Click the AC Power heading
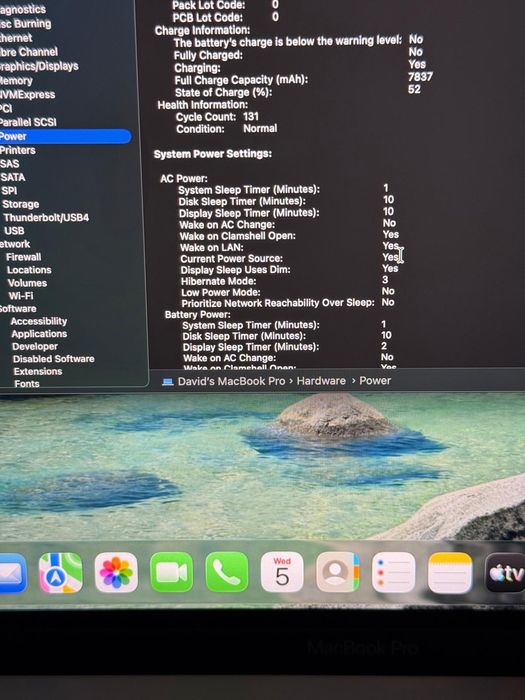 click(x=184, y=179)
